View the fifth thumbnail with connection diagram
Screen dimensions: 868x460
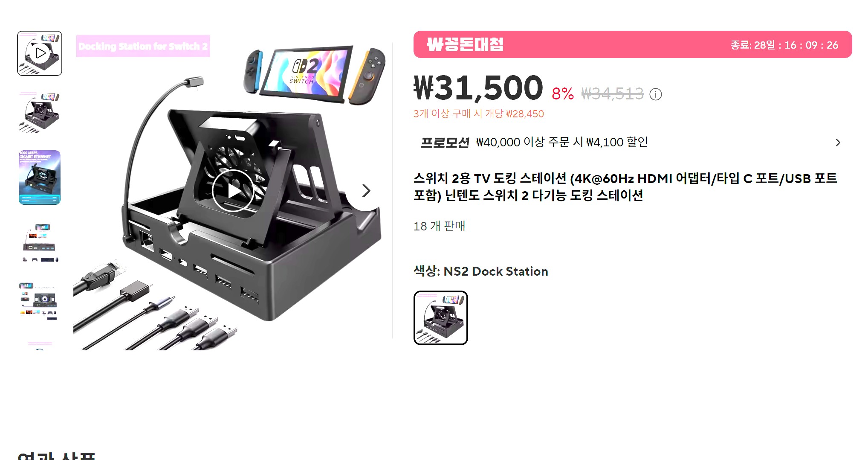(x=40, y=301)
